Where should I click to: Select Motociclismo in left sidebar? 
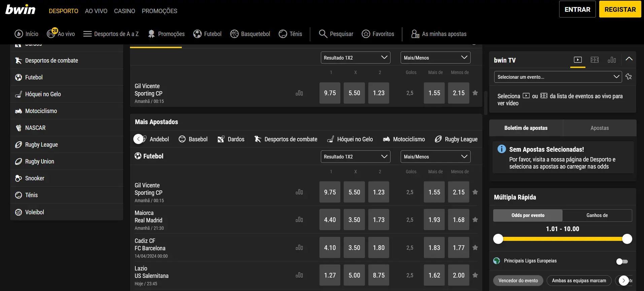click(x=67, y=111)
